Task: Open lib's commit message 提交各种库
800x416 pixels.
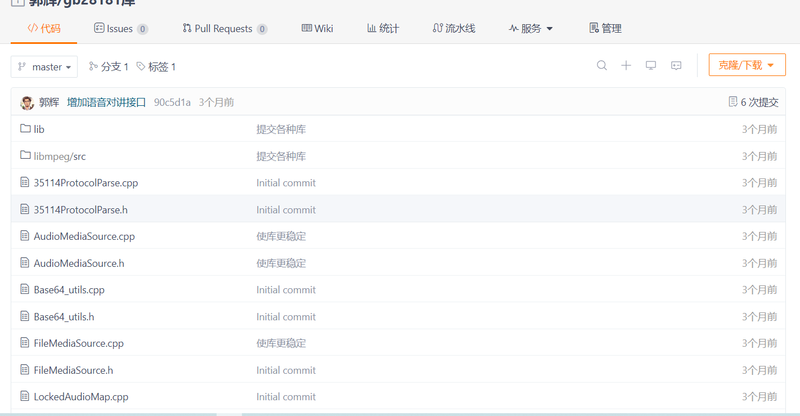Action: pos(281,130)
